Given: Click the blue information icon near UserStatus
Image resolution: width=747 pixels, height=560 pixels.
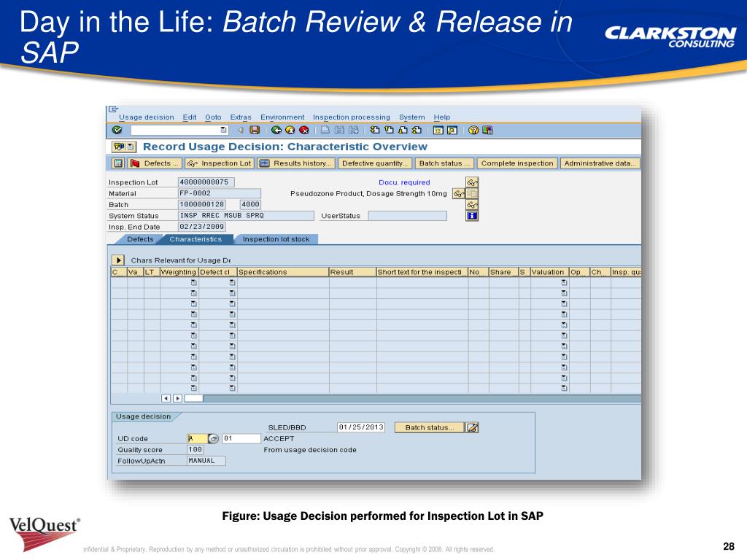Looking at the screenshot, I should (472, 216).
